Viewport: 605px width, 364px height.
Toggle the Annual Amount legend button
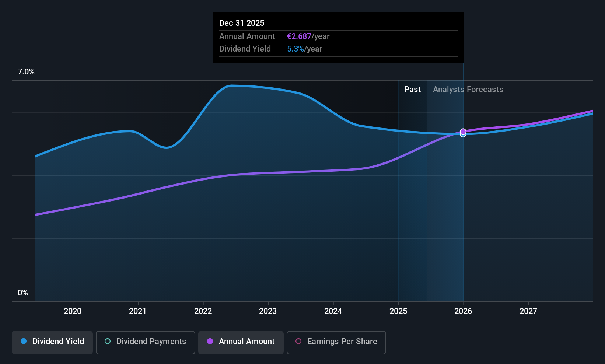[x=241, y=342]
